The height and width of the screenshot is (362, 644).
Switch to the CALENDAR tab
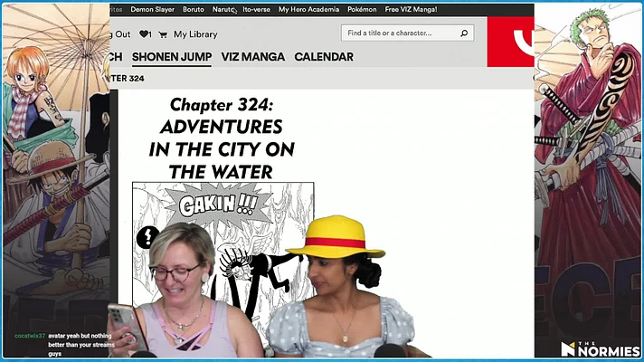tap(324, 57)
